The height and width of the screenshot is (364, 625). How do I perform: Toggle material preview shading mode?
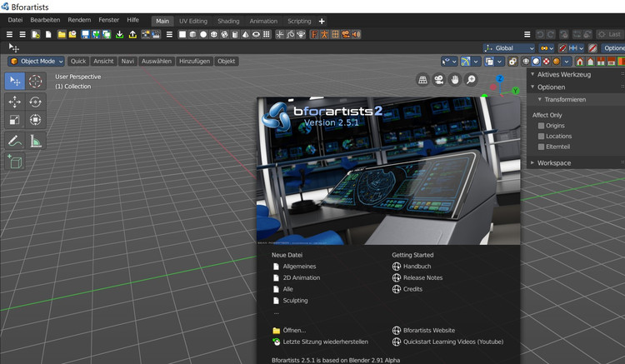pyautogui.click(x=546, y=62)
